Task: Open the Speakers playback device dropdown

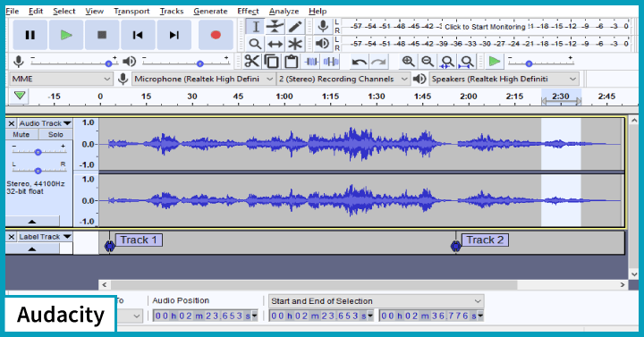Action: tap(504, 79)
